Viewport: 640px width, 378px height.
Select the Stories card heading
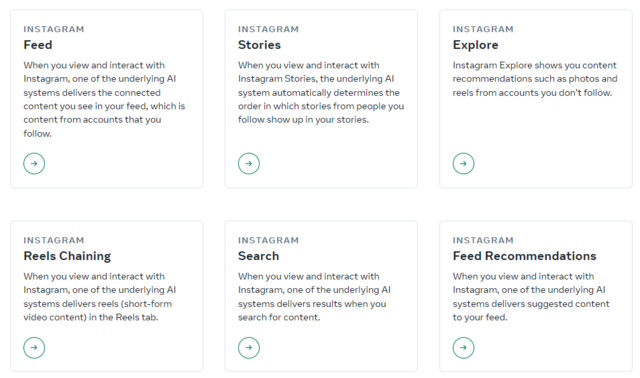point(259,45)
